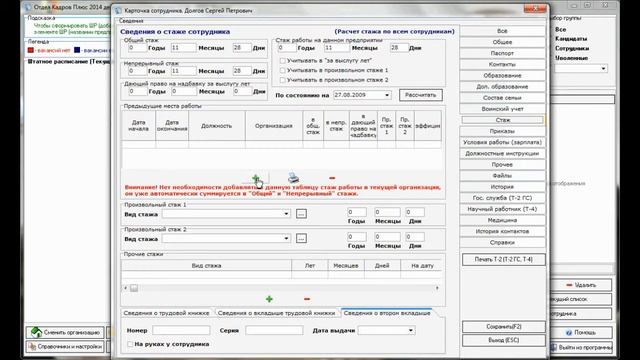
Task: Select Кандидаты group in main window
Action: 571,39
